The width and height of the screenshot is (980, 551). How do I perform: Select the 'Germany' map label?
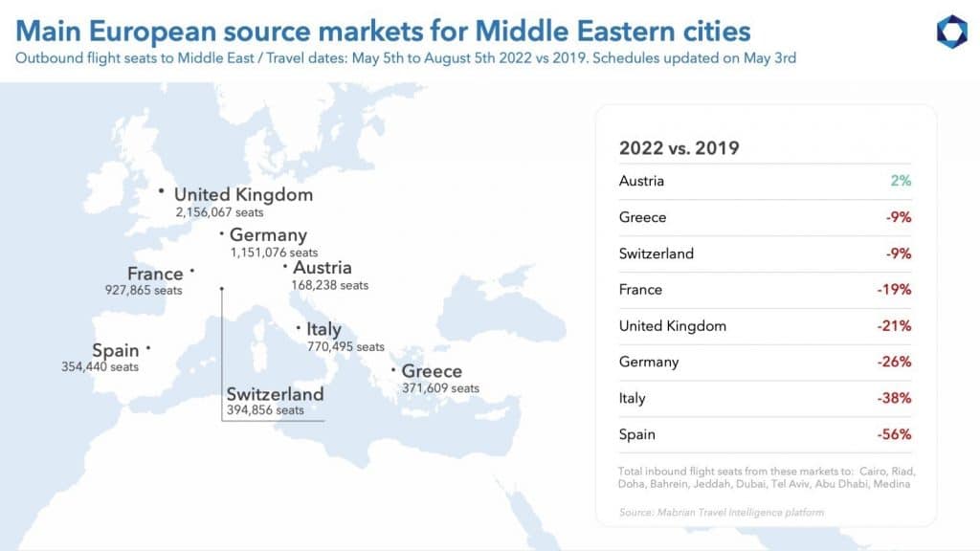pyautogui.click(x=268, y=235)
